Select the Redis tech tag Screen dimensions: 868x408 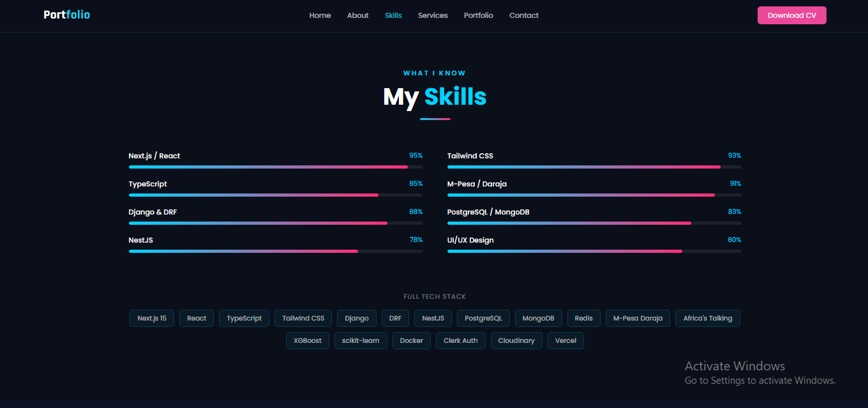tap(584, 318)
